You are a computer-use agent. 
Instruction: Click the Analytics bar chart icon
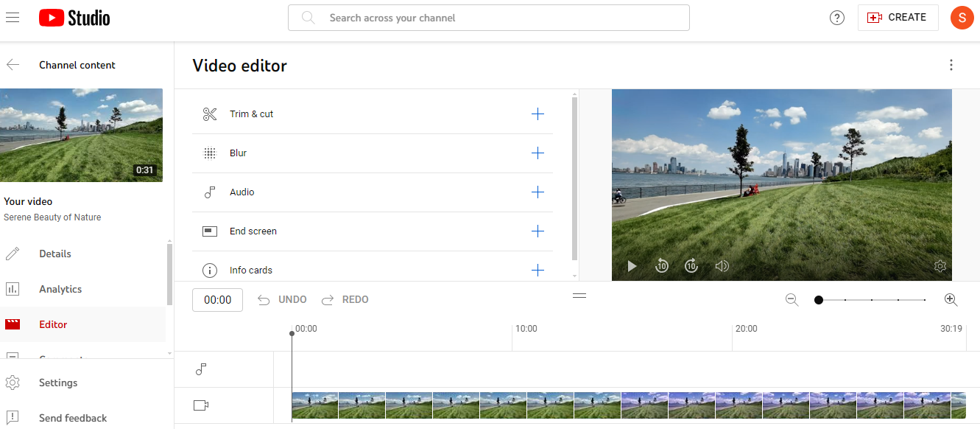[x=13, y=289]
